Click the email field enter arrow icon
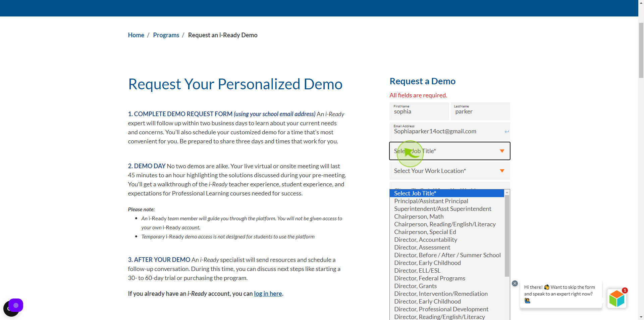644x320 pixels. [x=507, y=132]
